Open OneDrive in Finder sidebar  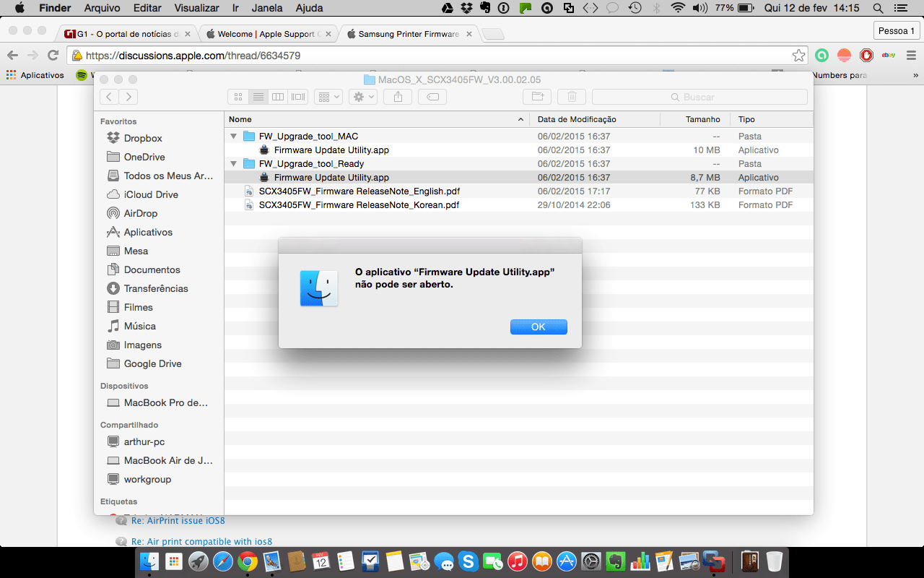click(144, 157)
